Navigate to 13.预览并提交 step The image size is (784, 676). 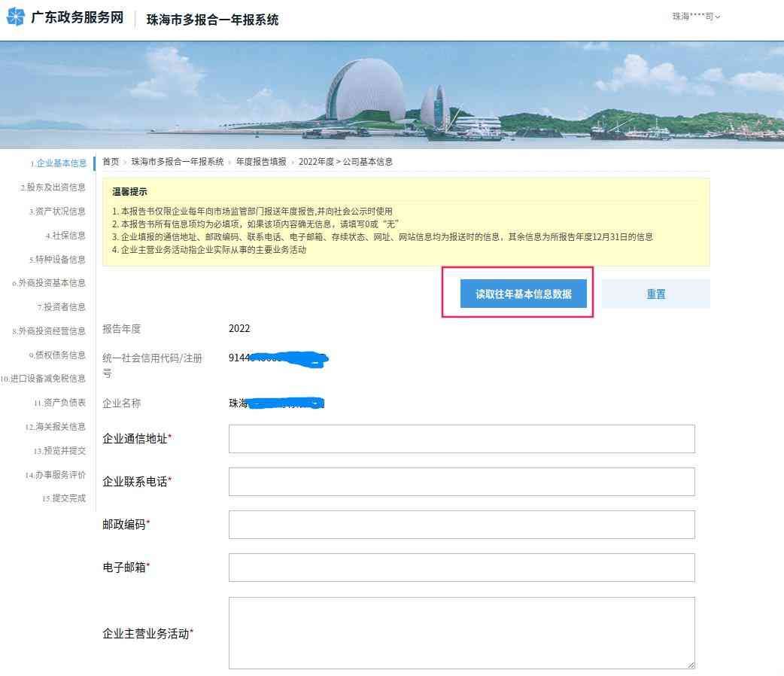60,451
